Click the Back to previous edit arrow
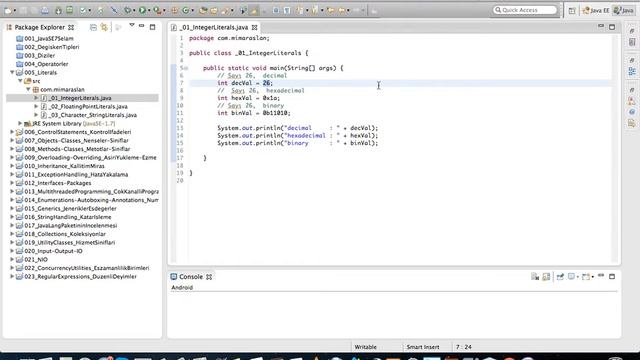The width and height of the screenshot is (640, 360). click(x=331, y=10)
